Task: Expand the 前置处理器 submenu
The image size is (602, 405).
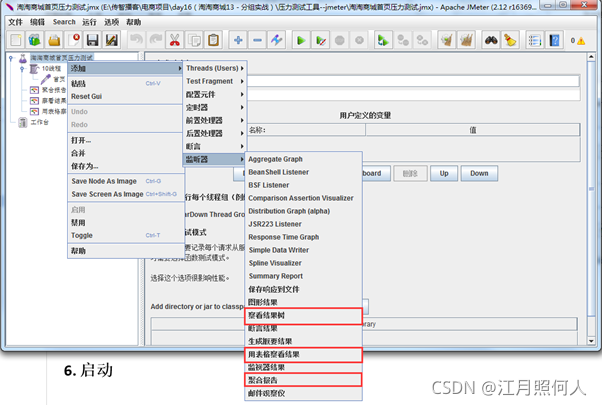Action: (215, 121)
